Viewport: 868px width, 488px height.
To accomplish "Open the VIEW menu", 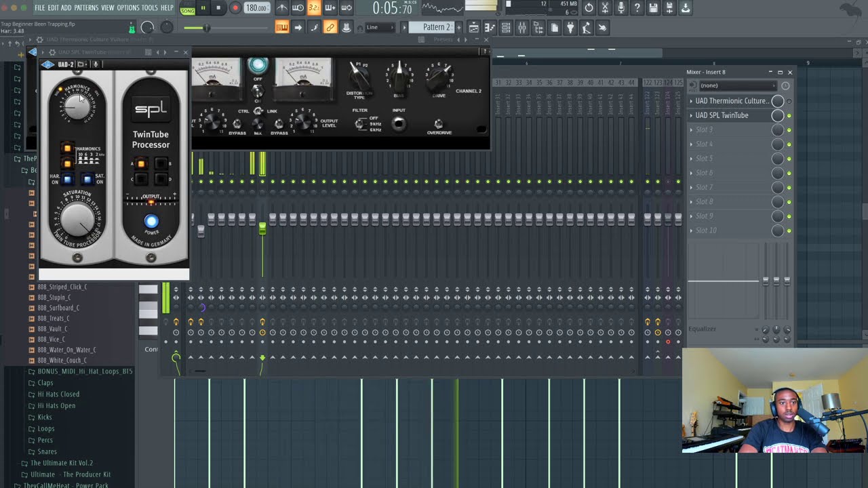I will [108, 8].
